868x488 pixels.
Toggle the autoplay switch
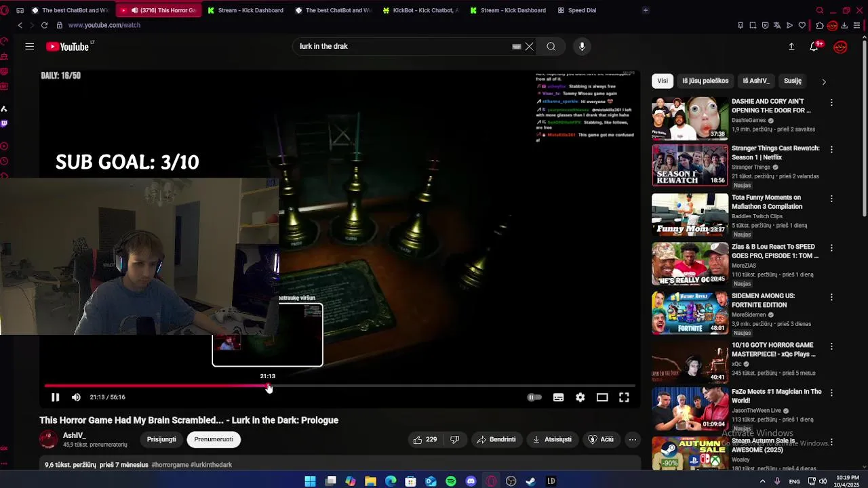(534, 397)
